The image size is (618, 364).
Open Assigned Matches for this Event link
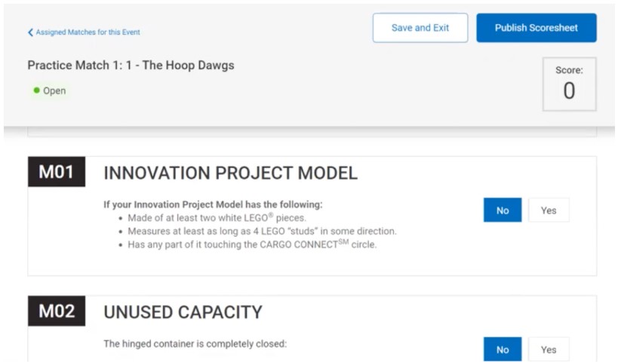coord(88,32)
